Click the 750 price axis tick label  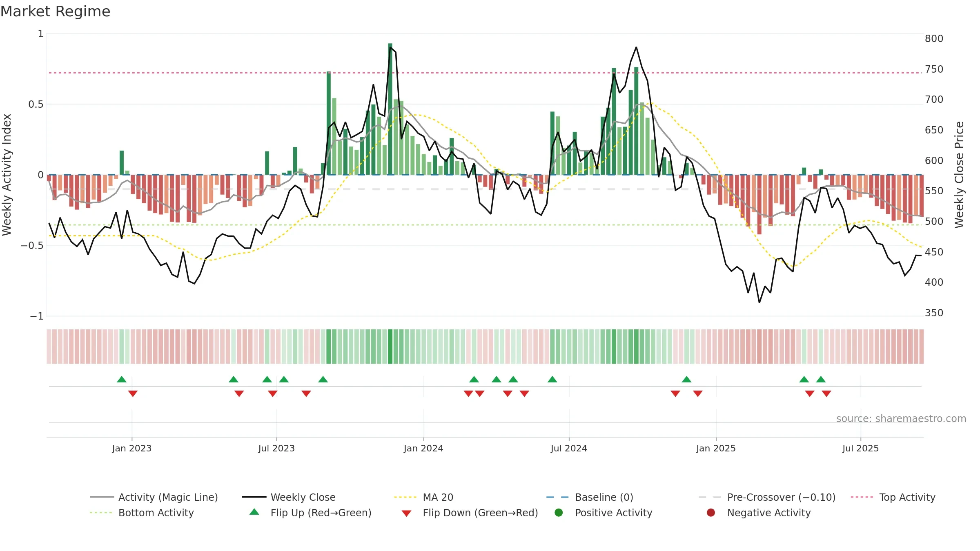pyautogui.click(x=934, y=69)
